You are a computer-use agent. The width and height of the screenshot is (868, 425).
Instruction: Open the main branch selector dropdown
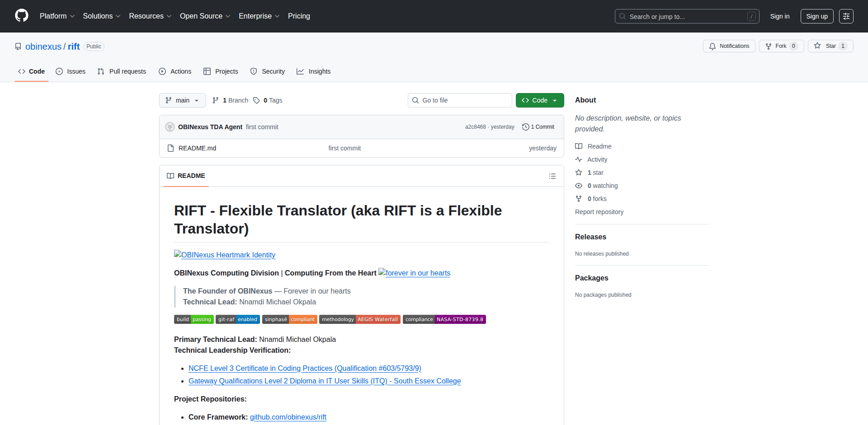click(x=183, y=100)
